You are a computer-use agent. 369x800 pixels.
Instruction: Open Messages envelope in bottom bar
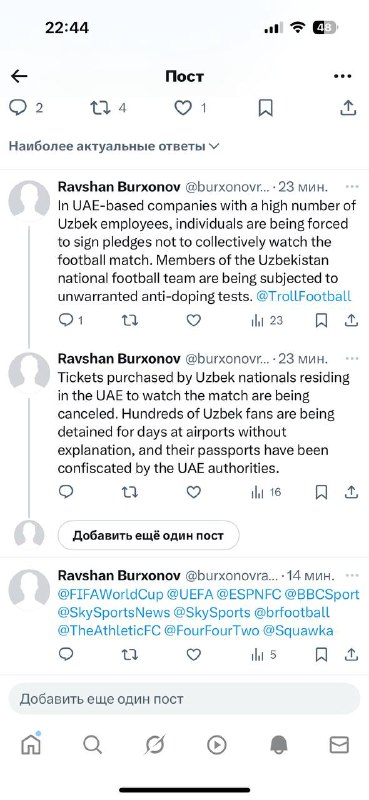[x=339, y=745]
